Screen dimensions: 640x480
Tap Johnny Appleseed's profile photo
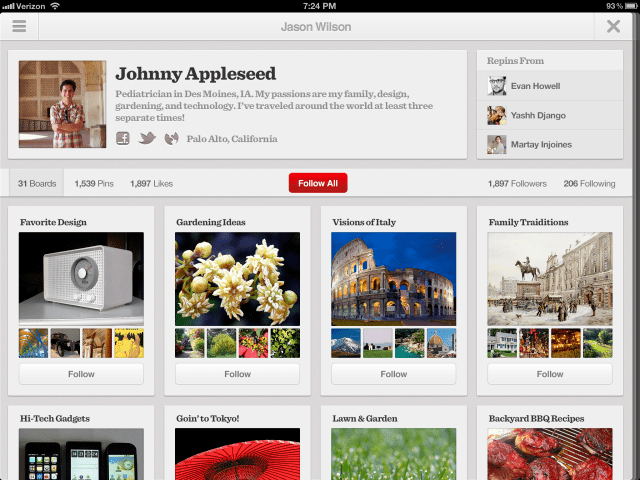[x=62, y=104]
